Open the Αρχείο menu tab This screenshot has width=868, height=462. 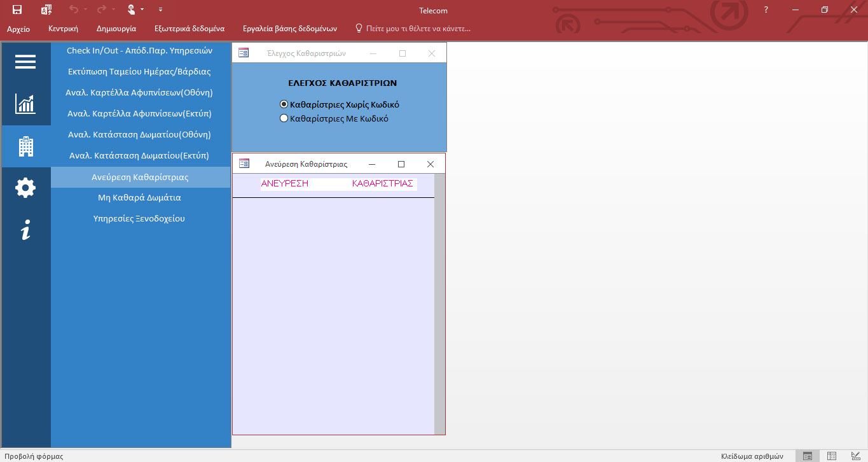[18, 29]
